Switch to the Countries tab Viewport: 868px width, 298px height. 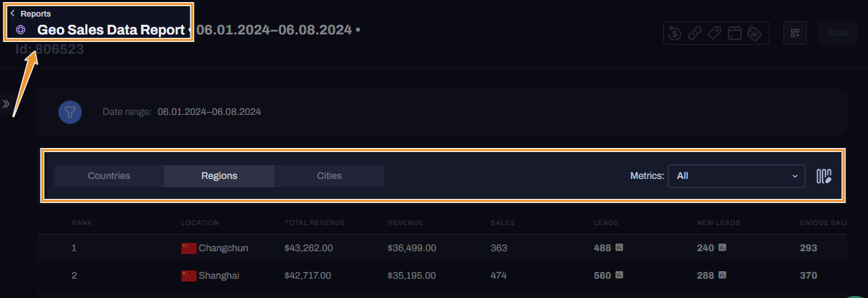tap(109, 176)
